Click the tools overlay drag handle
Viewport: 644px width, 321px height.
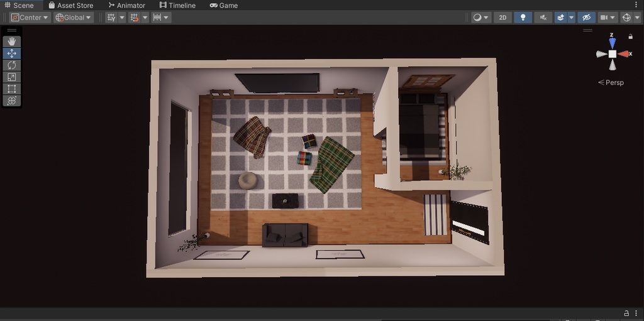pyautogui.click(x=11, y=30)
